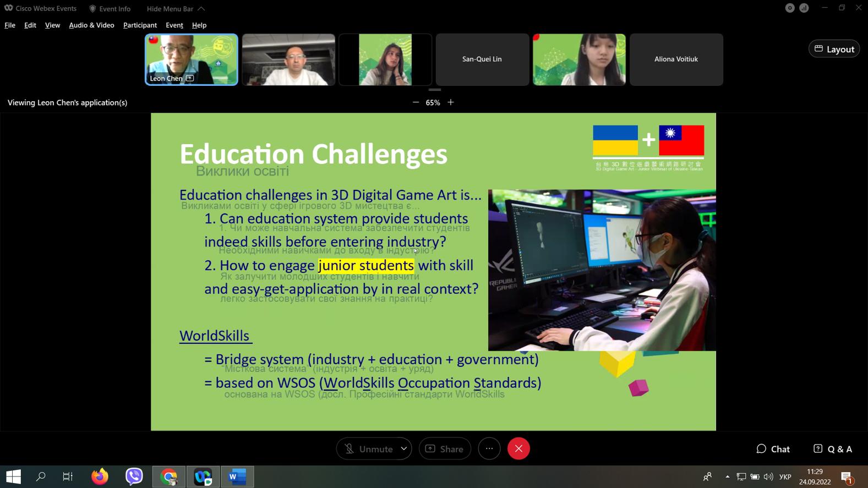Open Firefox from the taskbar
The width and height of the screenshot is (868, 488).
(x=100, y=476)
